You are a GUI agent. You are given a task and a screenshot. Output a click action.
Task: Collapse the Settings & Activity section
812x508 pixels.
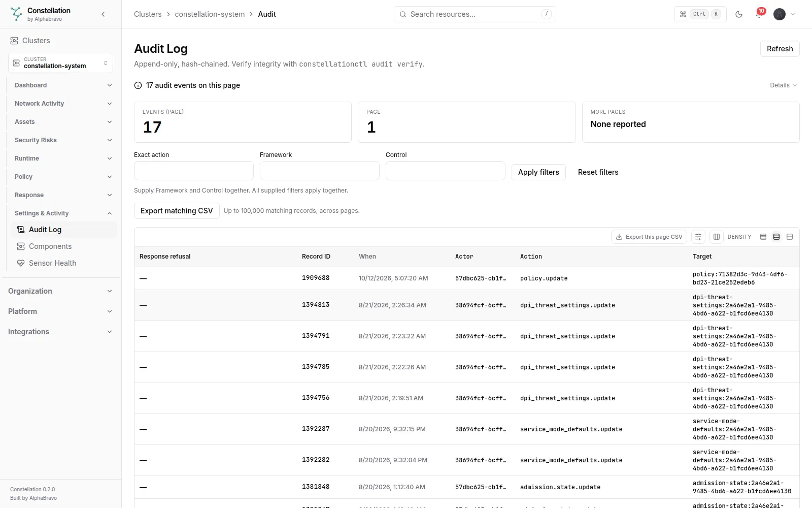63,213
